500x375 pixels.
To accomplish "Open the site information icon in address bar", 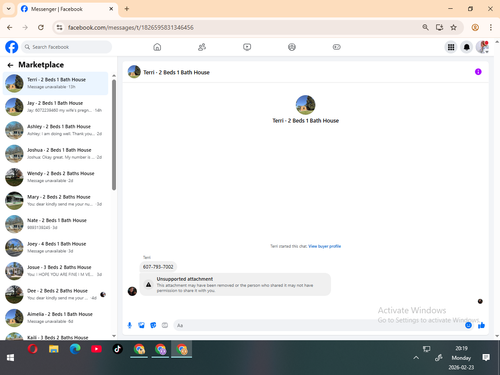I will point(60,27).
